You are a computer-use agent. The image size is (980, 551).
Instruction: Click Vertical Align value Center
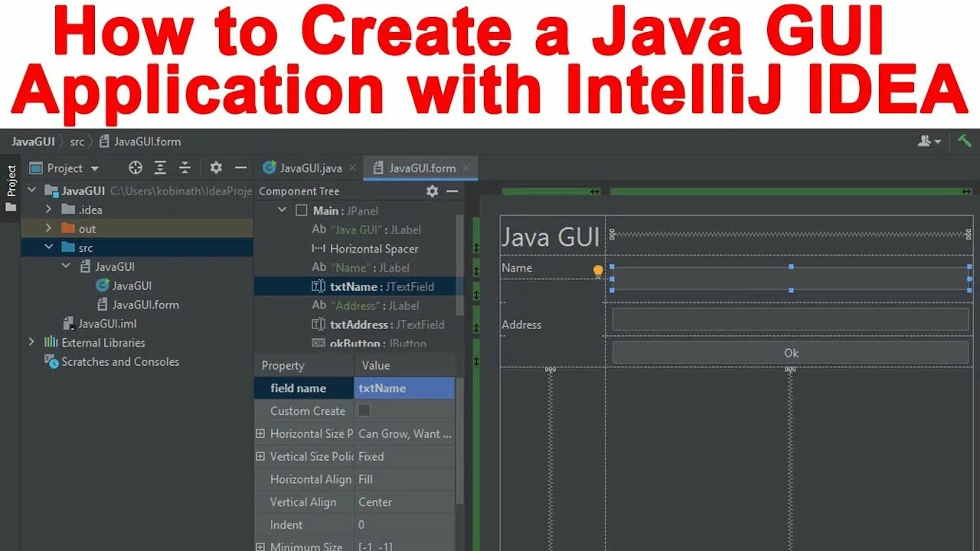[x=375, y=502]
